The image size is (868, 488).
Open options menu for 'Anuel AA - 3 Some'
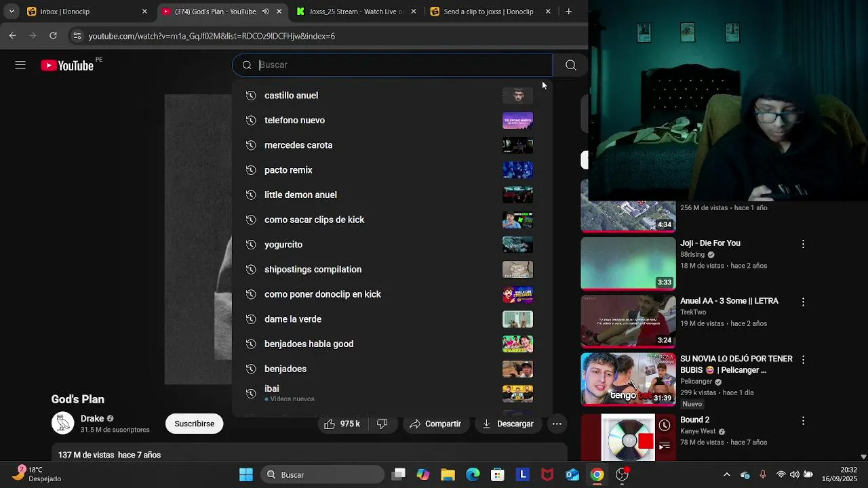pyautogui.click(x=803, y=302)
